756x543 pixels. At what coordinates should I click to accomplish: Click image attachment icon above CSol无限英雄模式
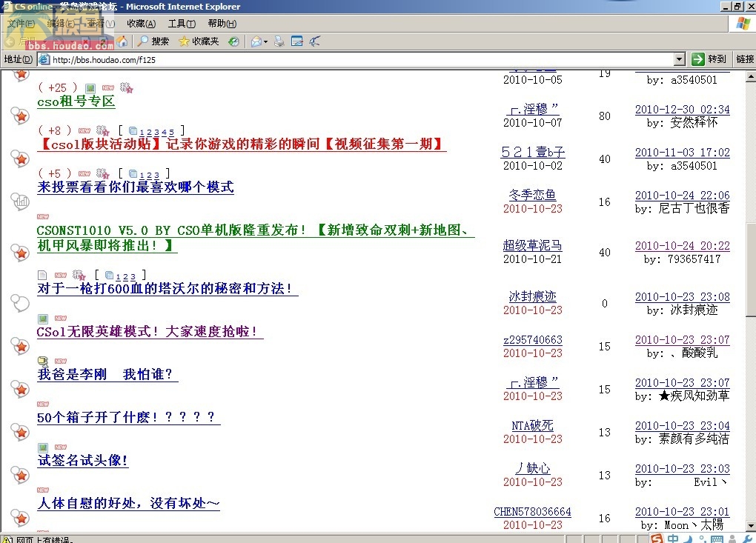(x=43, y=319)
